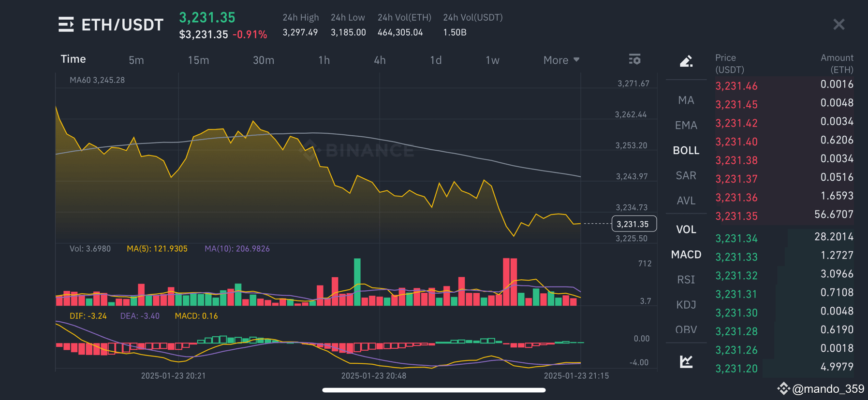Select the drawing pencil tool
This screenshot has height=400, width=868.
[x=686, y=61]
